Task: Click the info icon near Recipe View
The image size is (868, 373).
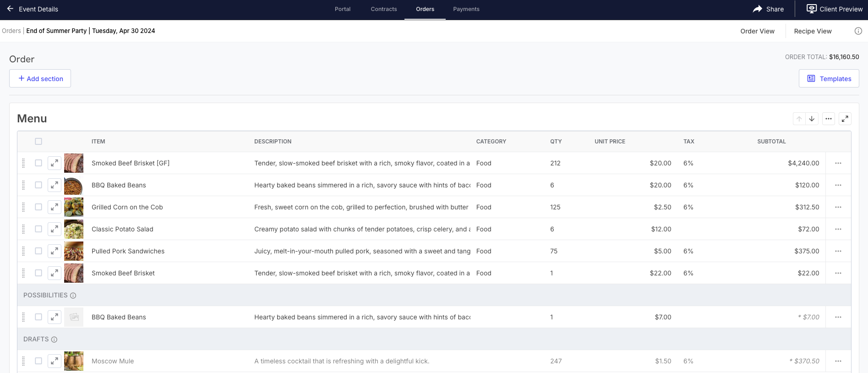Action: 858,31
